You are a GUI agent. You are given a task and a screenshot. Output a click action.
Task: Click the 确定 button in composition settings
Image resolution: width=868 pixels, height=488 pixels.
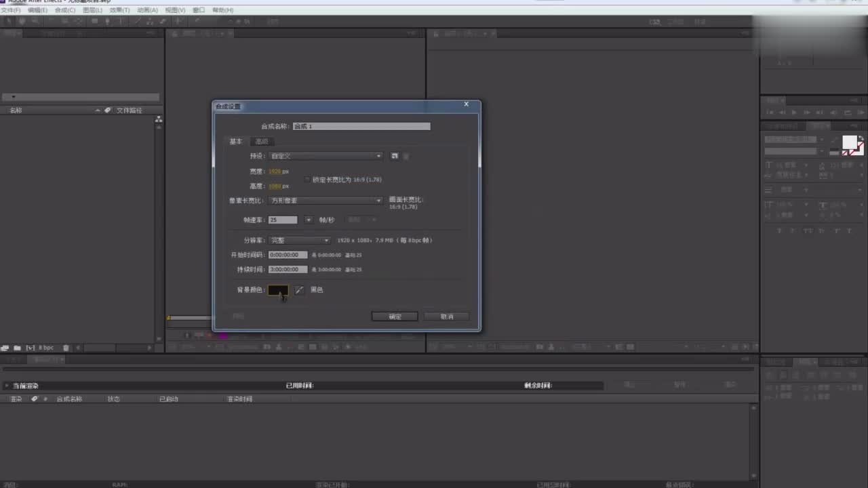click(x=395, y=317)
